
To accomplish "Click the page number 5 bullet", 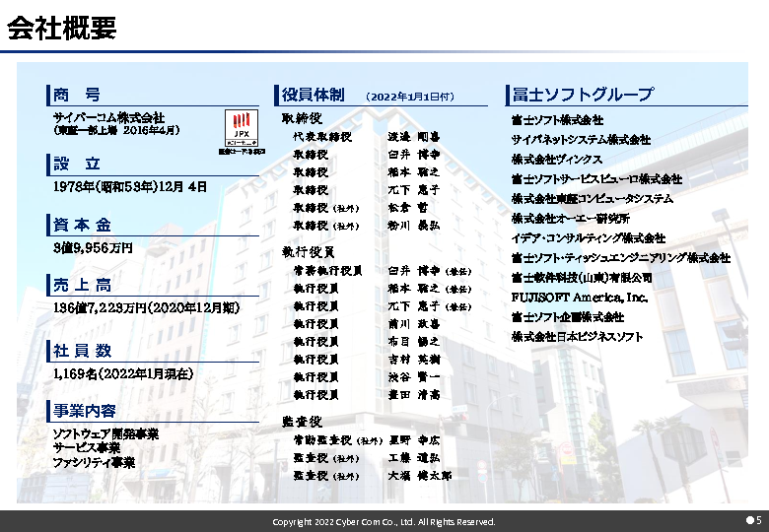I will [753, 520].
